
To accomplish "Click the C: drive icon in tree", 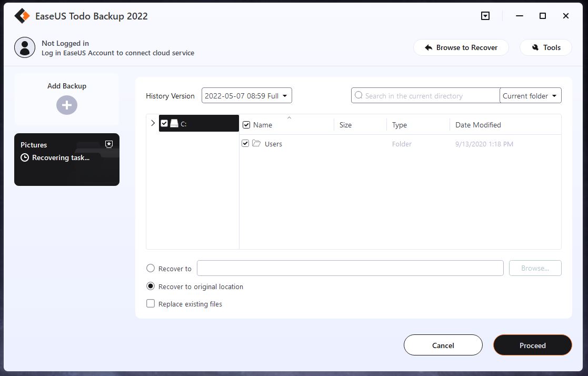I will point(174,123).
